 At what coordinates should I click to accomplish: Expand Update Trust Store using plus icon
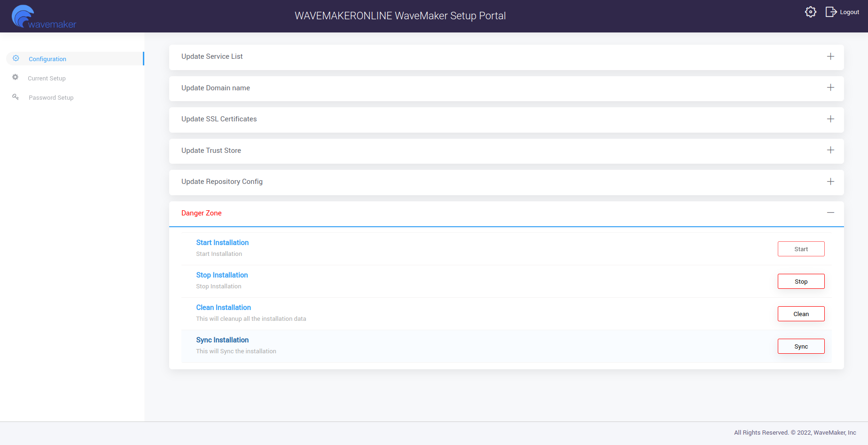click(830, 151)
